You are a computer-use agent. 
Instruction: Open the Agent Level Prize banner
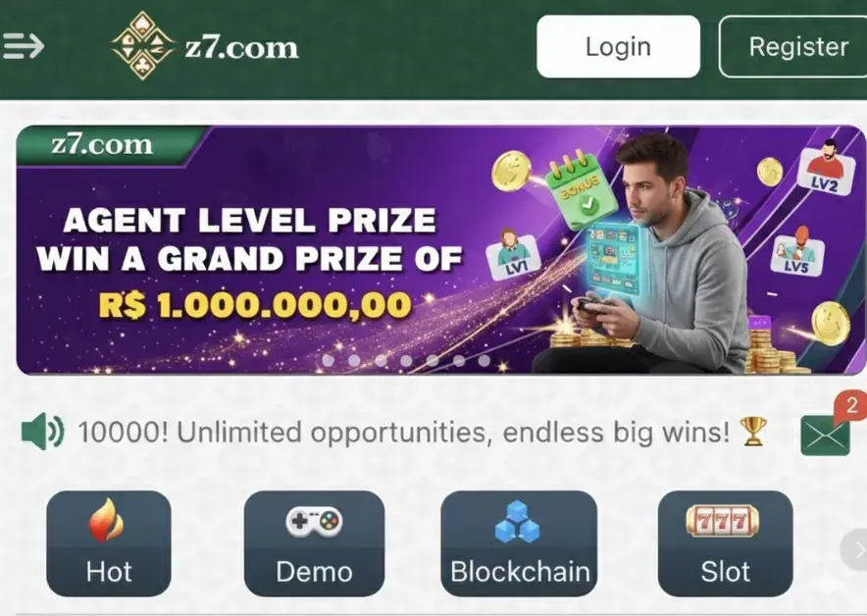[440, 250]
